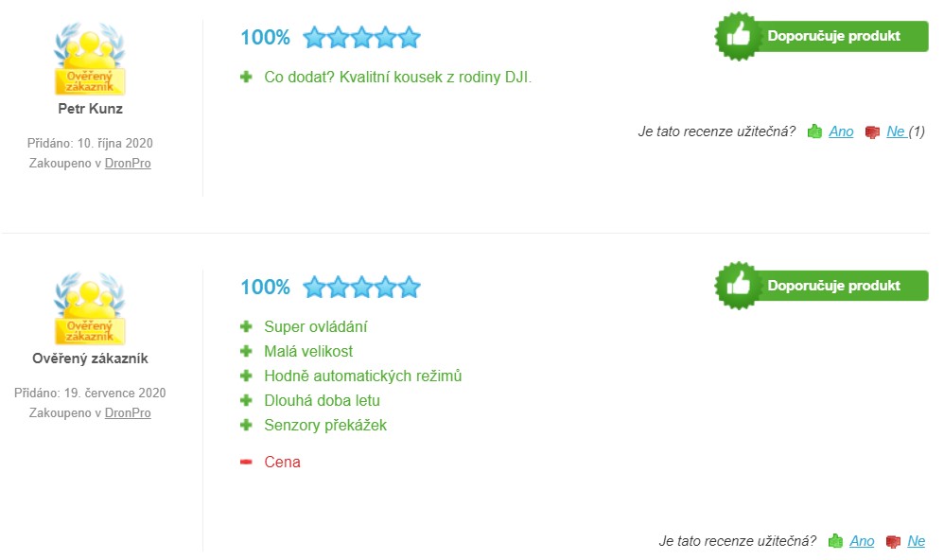944x560 pixels.
Task: Click green plus icon beside Super ovládání
Action: [x=246, y=326]
